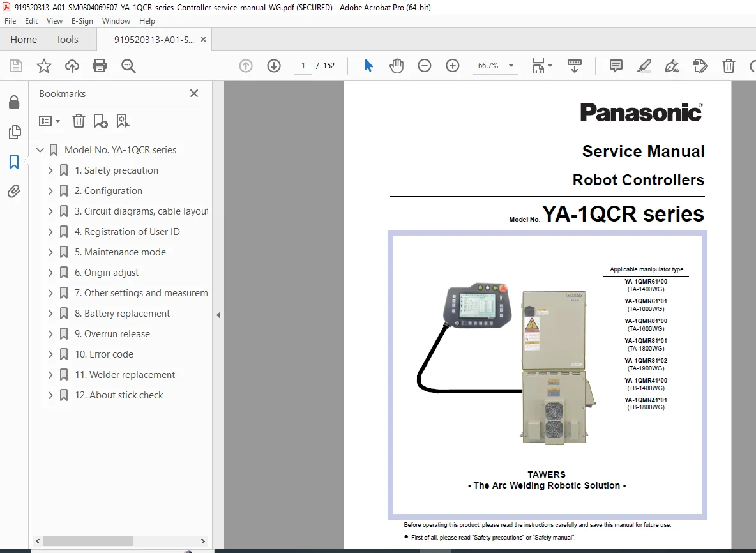Collapse navigation pane splitter arrow
756x553 pixels.
[218, 315]
